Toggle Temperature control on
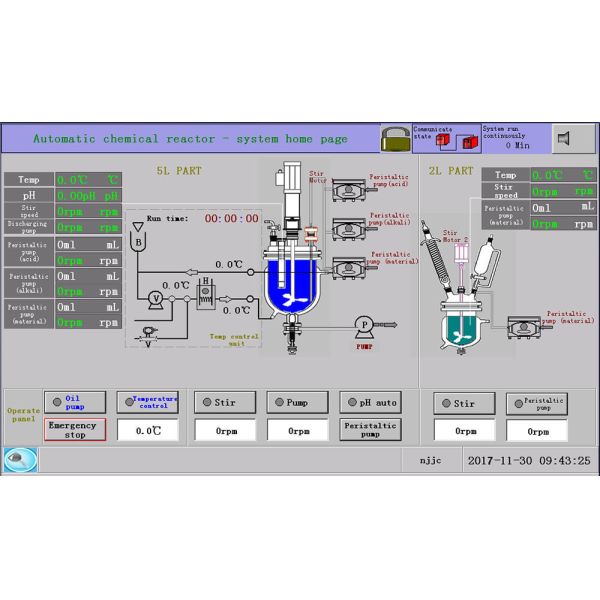Image resolution: width=600 pixels, height=600 pixels. (147, 403)
